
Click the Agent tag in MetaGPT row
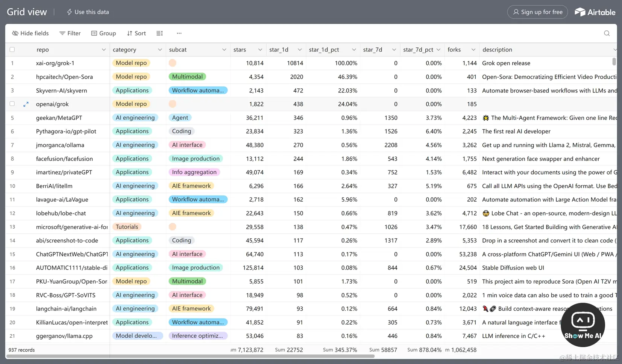[x=180, y=118]
